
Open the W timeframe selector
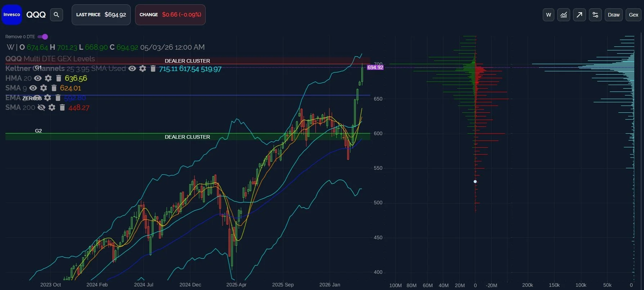(x=549, y=15)
